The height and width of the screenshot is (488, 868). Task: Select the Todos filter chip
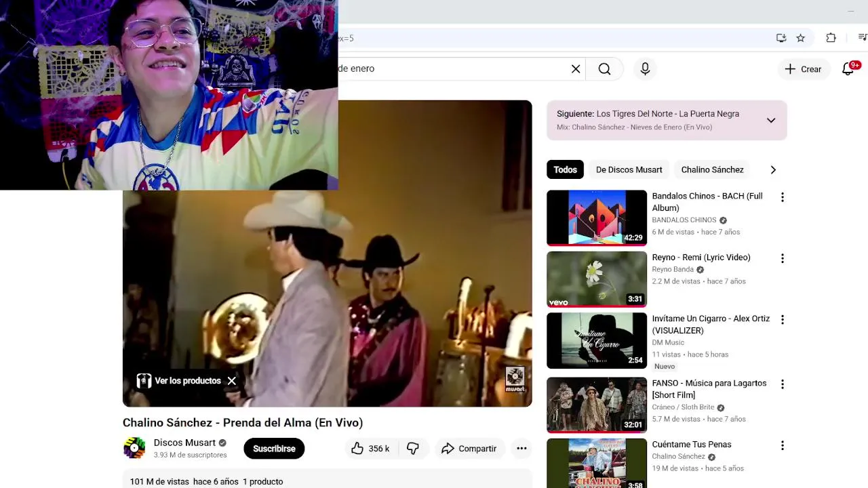coord(565,169)
